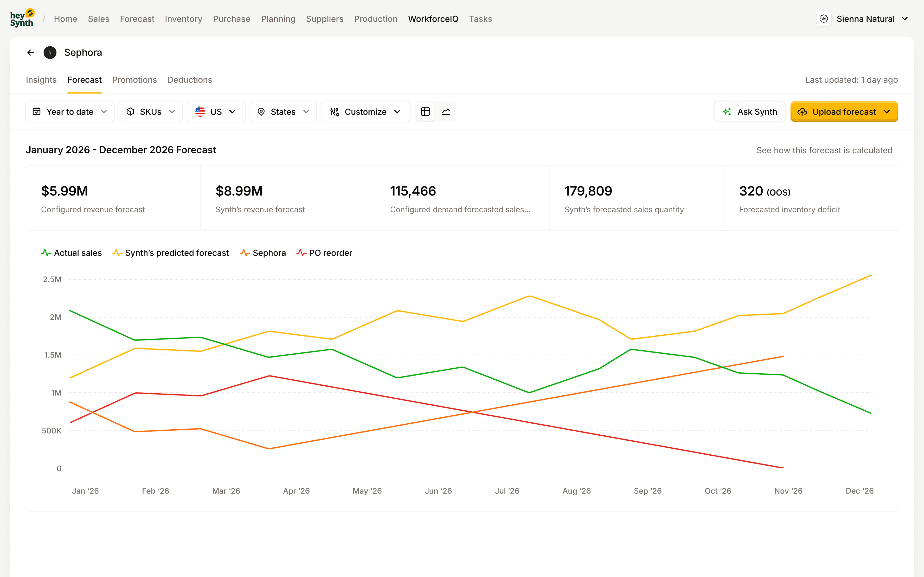Toggle the Synth's predicted forecast legend series
Viewport: 924px width, 577px height.
(x=171, y=253)
